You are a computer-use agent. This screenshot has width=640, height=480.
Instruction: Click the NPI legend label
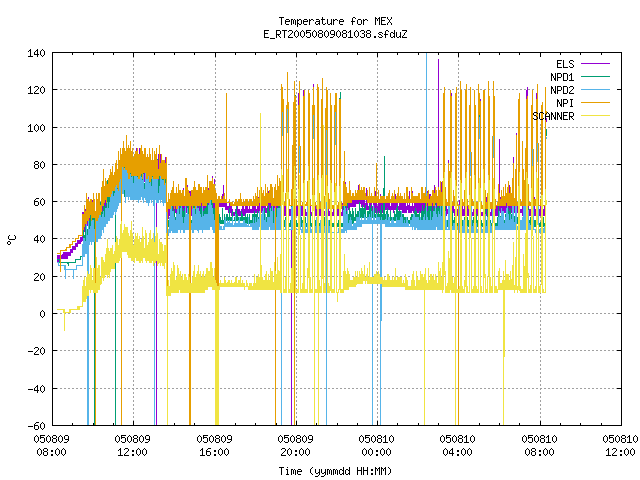565,103
